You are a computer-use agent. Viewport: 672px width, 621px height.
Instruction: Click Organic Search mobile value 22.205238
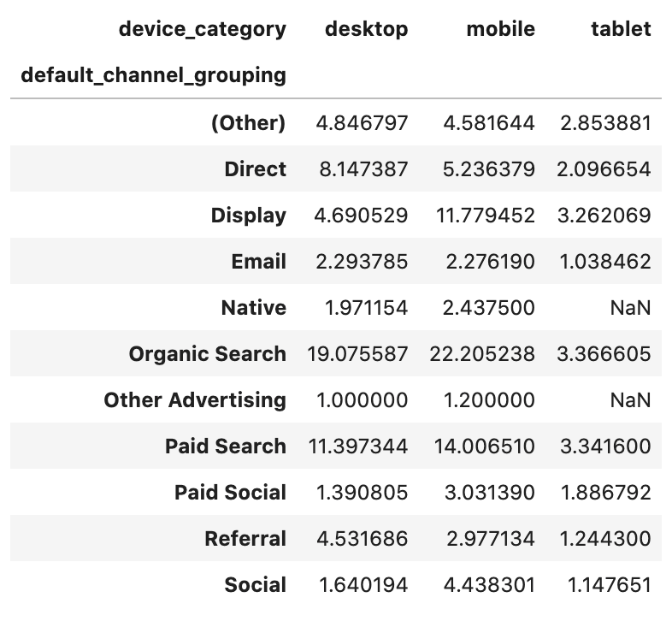point(483,353)
